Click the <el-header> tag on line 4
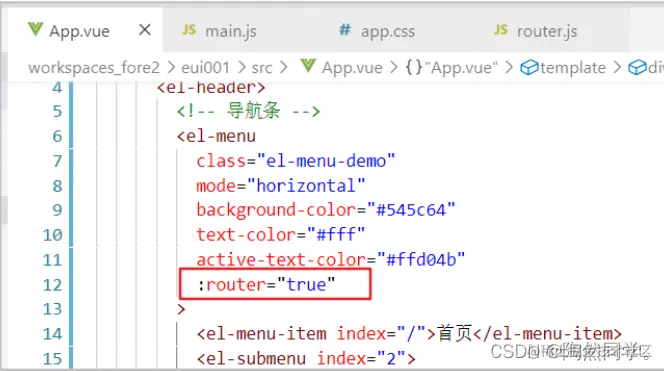664x371 pixels. [x=211, y=87]
